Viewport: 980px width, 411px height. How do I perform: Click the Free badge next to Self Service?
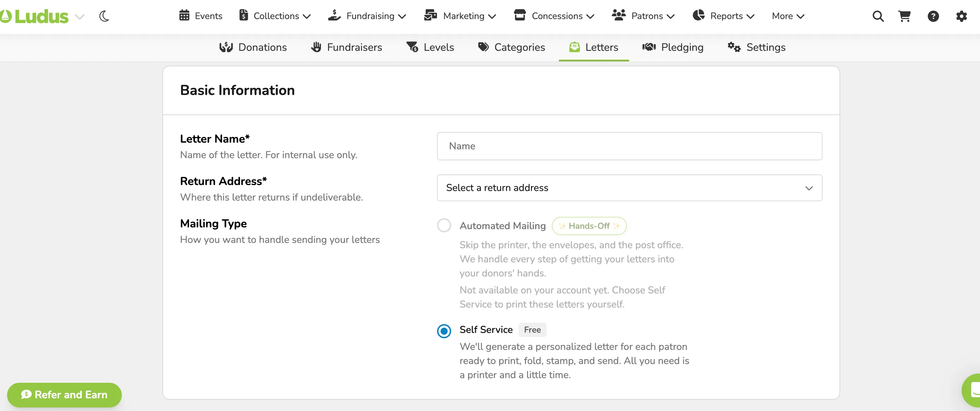(532, 329)
